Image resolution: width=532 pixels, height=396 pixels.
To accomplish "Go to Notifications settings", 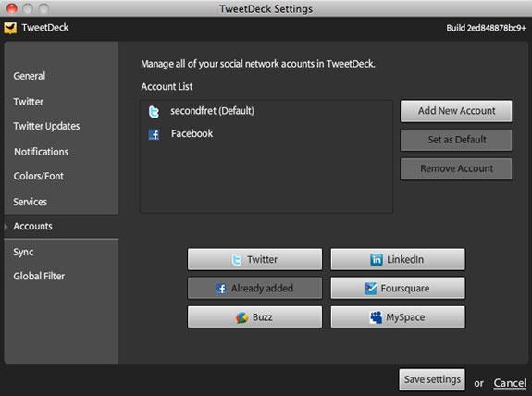I will tap(41, 152).
